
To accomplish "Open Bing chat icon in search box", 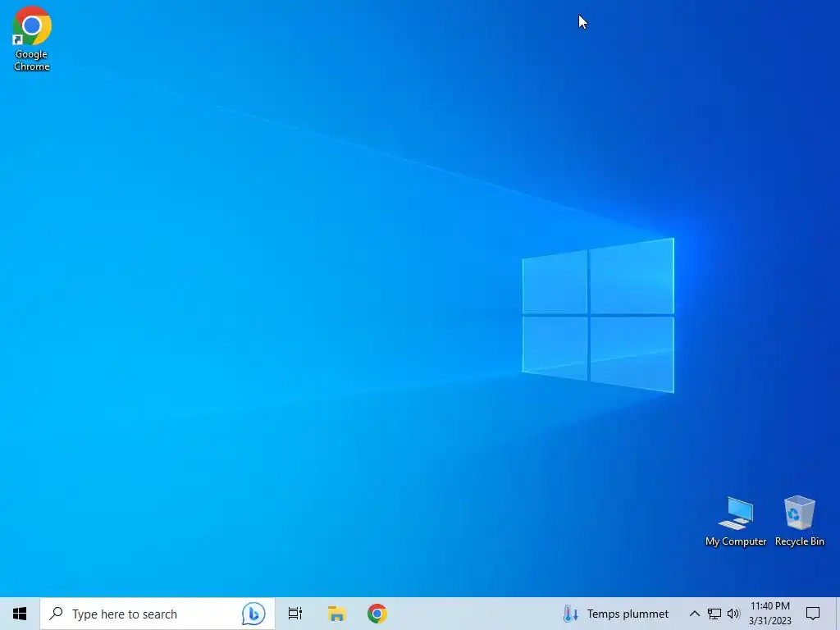I will pos(253,614).
